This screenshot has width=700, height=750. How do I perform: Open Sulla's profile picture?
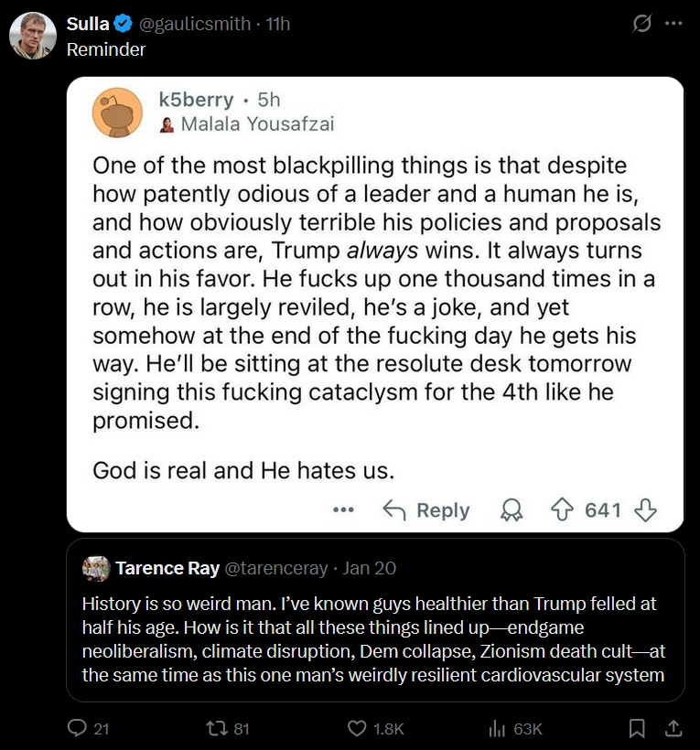tap(32, 36)
